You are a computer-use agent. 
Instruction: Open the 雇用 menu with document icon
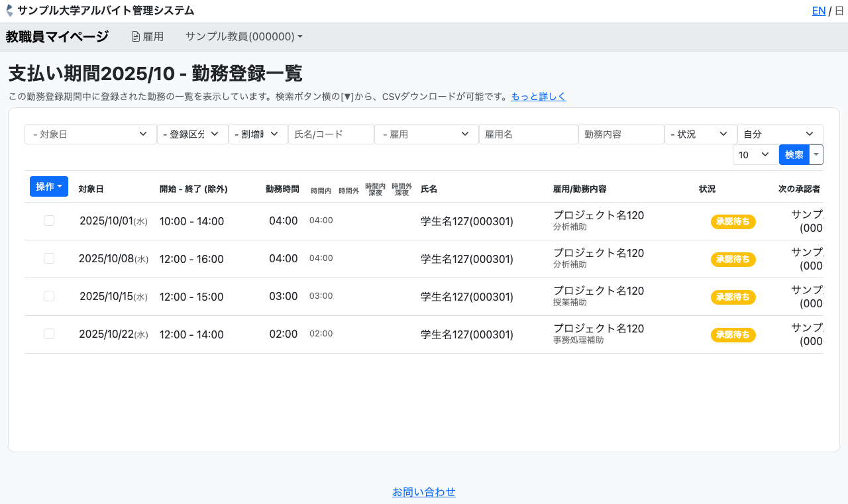pyautogui.click(x=147, y=37)
